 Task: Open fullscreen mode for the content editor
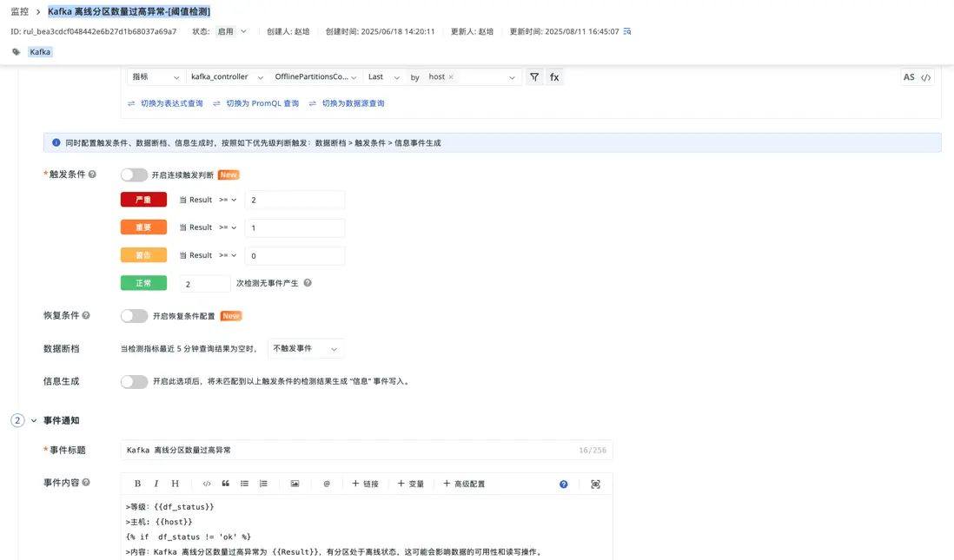[595, 484]
